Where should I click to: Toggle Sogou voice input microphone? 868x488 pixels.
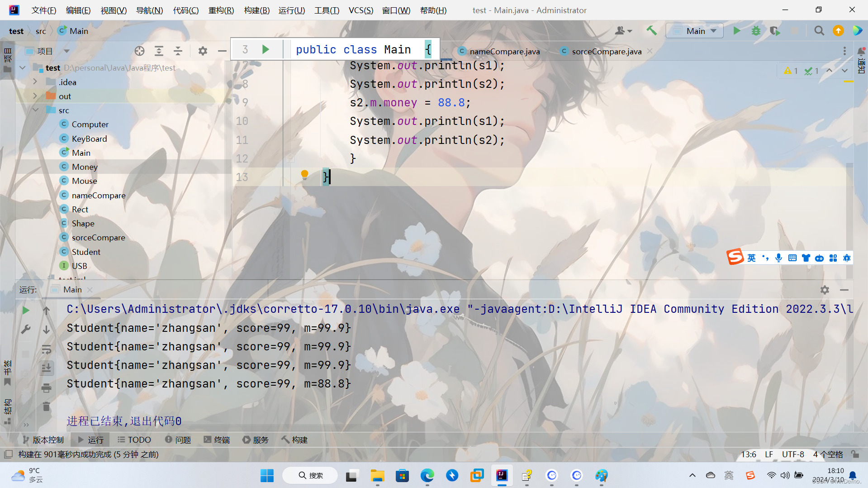[x=778, y=258]
